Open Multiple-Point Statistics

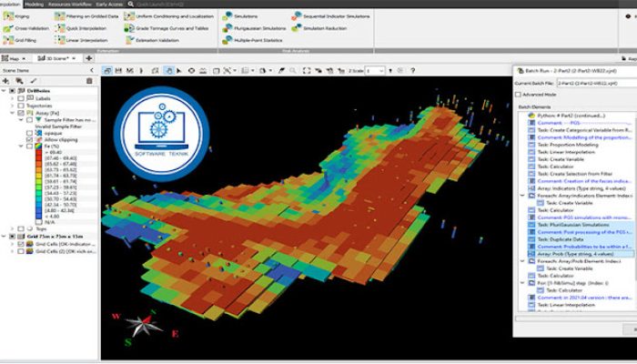pyautogui.click(x=252, y=40)
